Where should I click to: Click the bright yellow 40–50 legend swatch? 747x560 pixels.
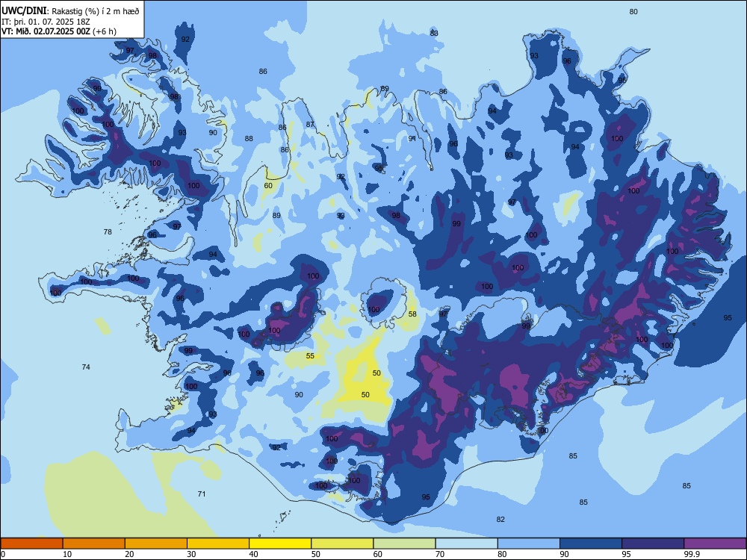click(280, 544)
